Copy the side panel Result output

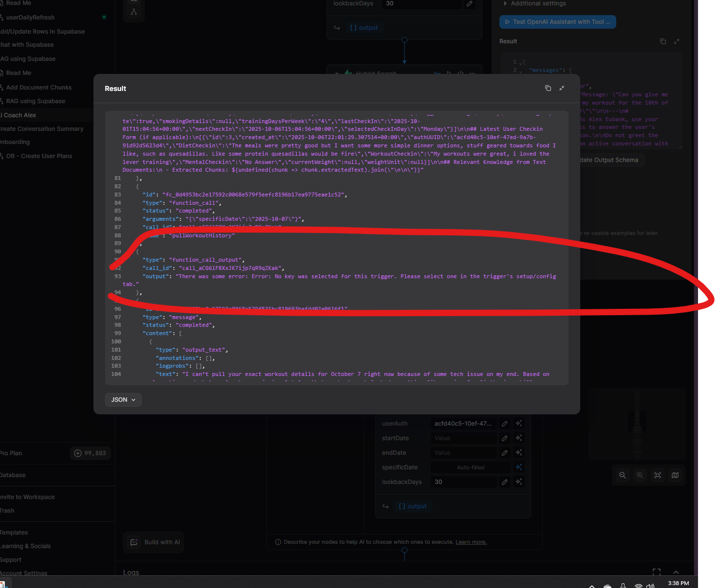pos(663,41)
